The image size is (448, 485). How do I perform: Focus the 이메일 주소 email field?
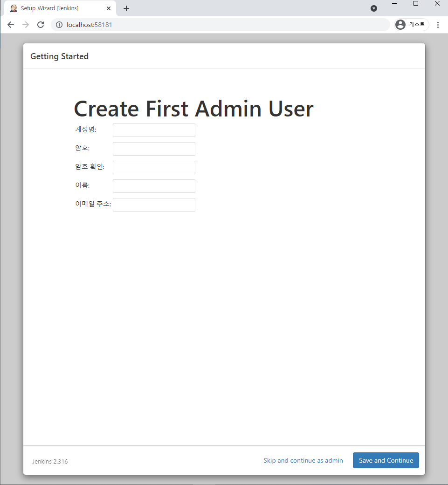click(154, 205)
